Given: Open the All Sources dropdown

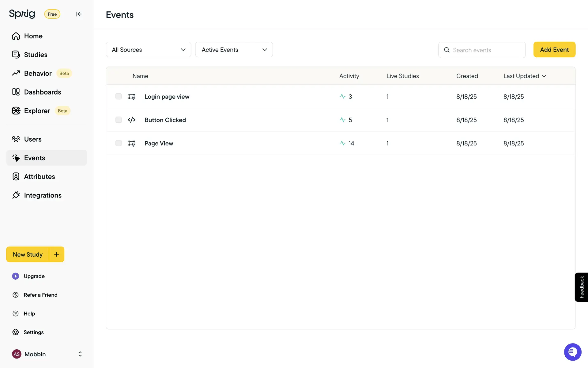Looking at the screenshot, I should [x=149, y=50].
